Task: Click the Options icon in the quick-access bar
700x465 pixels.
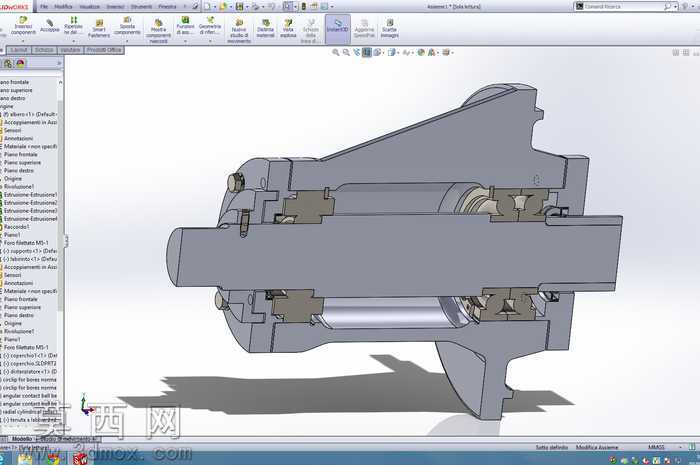Action: 325,6
